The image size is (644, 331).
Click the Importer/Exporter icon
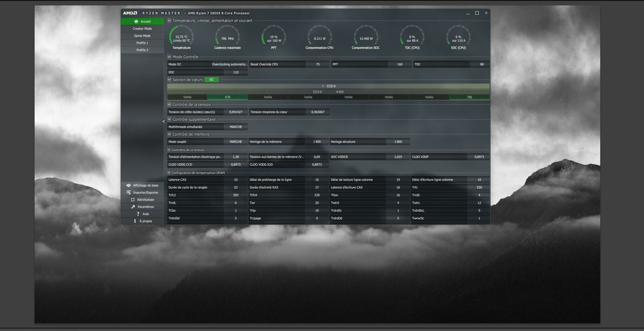point(129,192)
